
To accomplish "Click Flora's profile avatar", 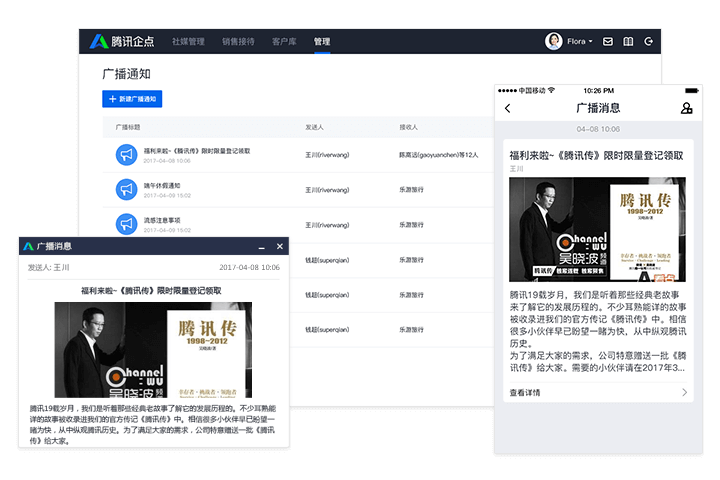I will click(x=554, y=41).
